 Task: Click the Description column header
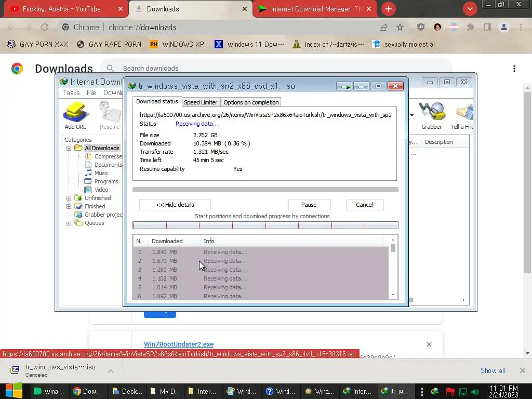click(445, 142)
